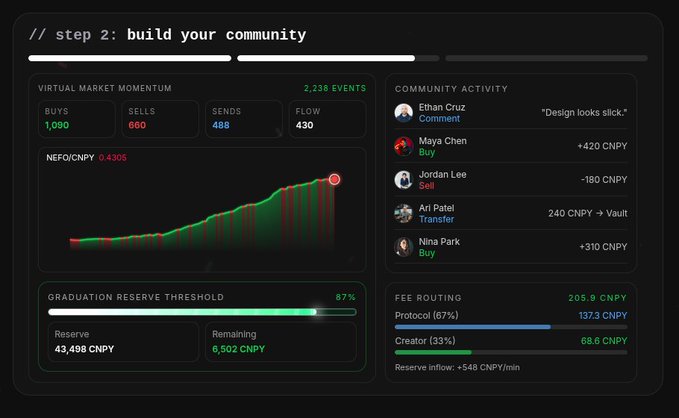679x418 pixels.
Task: Click Ari Patel's avatar
Action: tap(404, 214)
